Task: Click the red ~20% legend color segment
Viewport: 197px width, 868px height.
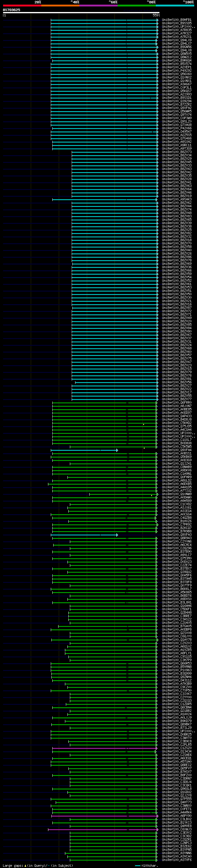Action: coord(22,6)
